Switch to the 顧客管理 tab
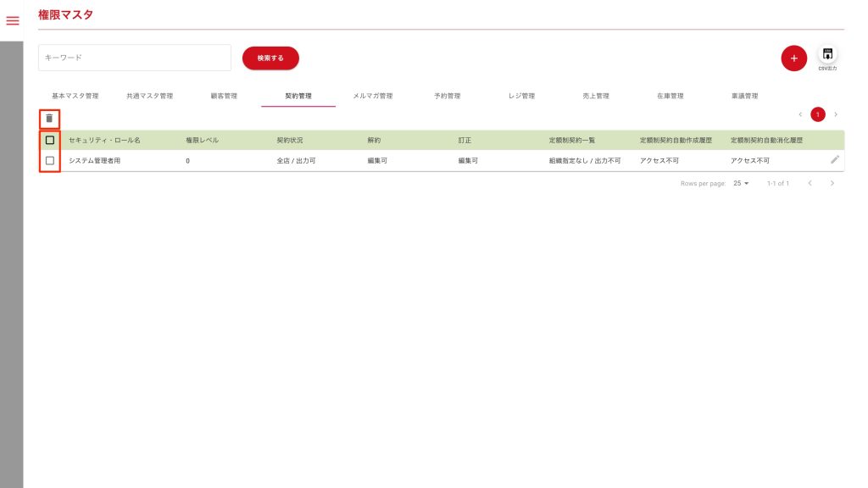868x488 pixels. coord(224,96)
